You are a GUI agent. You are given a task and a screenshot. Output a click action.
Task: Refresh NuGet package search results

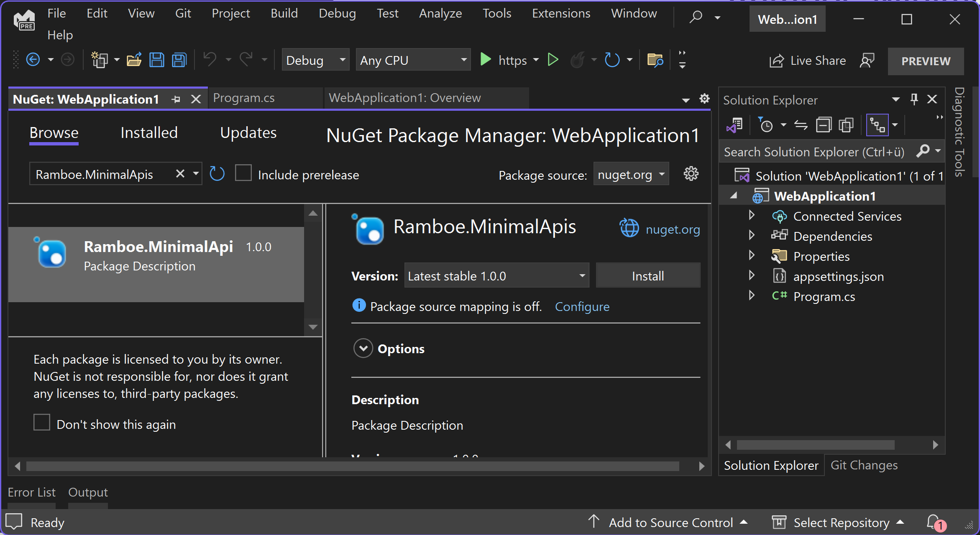(217, 174)
